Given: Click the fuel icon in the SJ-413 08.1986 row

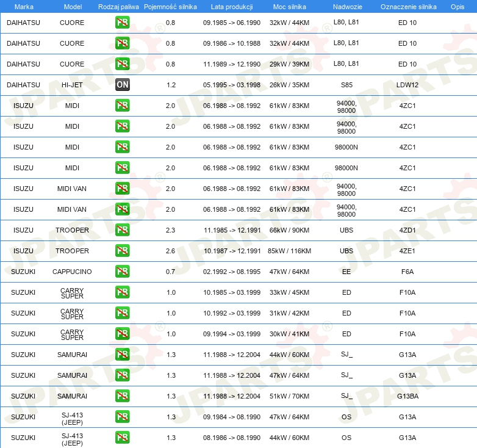Looking at the screenshot, I should 122,438.
